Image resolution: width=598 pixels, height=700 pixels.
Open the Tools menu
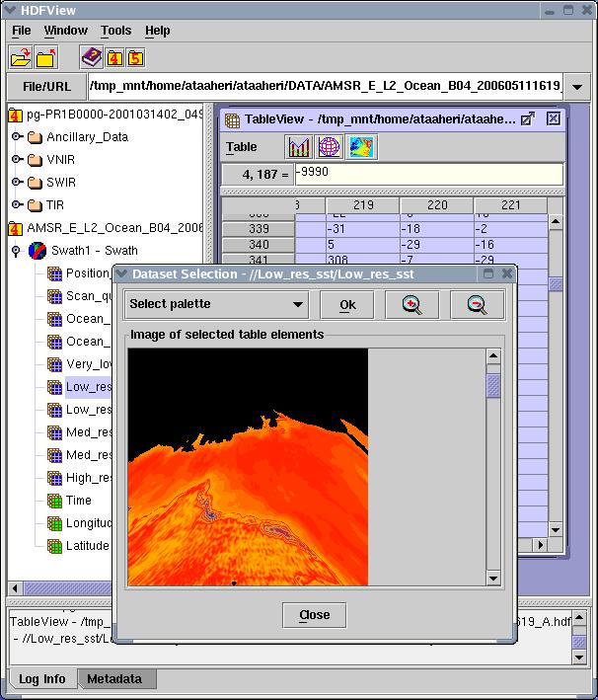[x=115, y=31]
